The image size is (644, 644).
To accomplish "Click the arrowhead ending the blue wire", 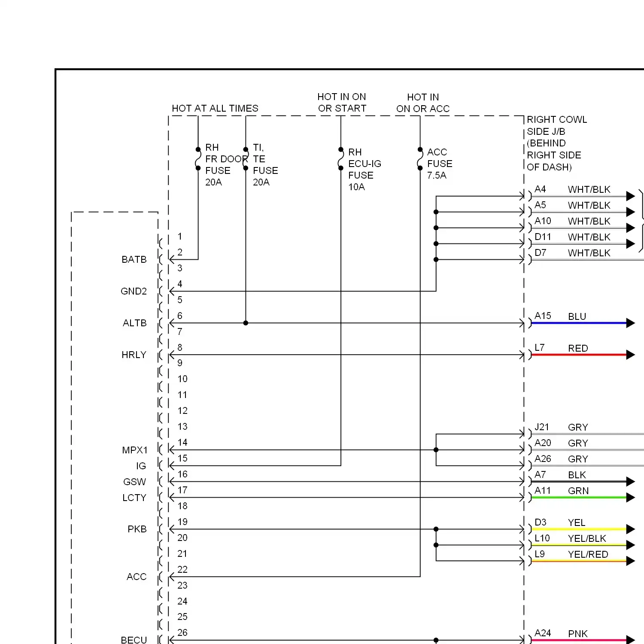I will coord(631,323).
